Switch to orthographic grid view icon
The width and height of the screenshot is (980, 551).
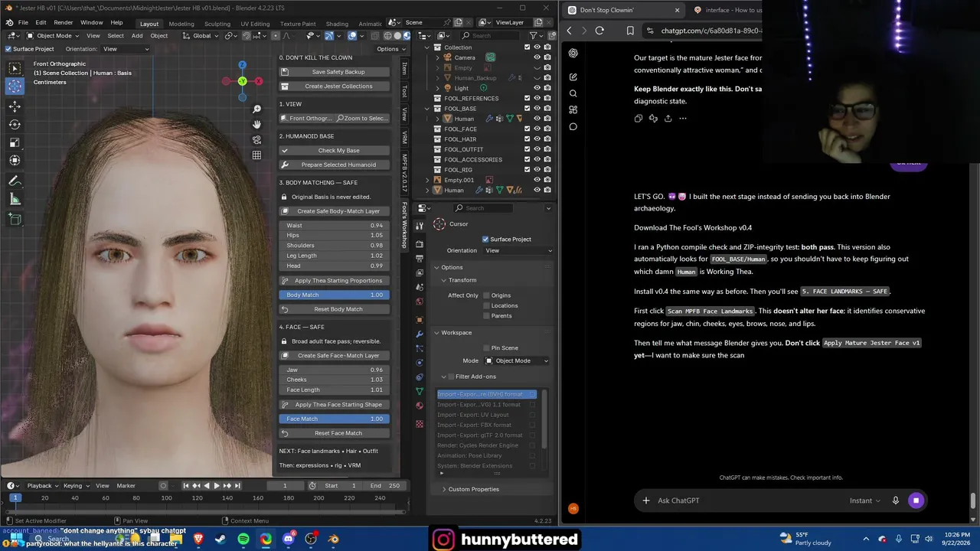coord(256,155)
